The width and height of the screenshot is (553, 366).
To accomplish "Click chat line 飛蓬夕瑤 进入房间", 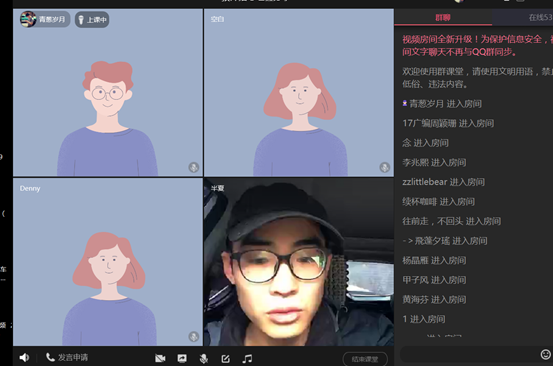I will point(445,241).
